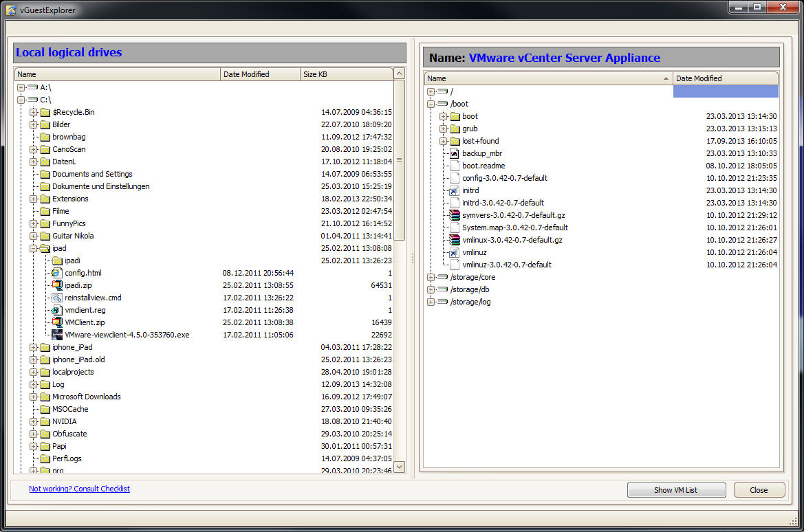Click the initrd symlink icon
This screenshot has width=804, height=532.
coord(455,190)
